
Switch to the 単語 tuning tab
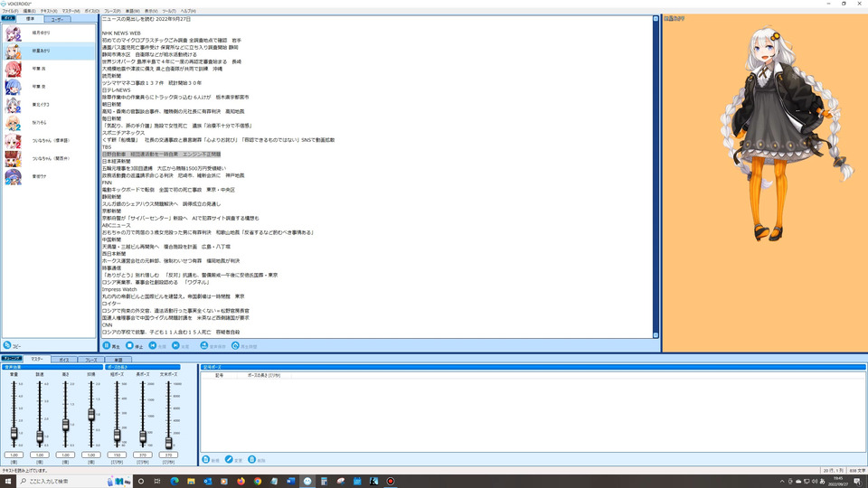(x=118, y=360)
